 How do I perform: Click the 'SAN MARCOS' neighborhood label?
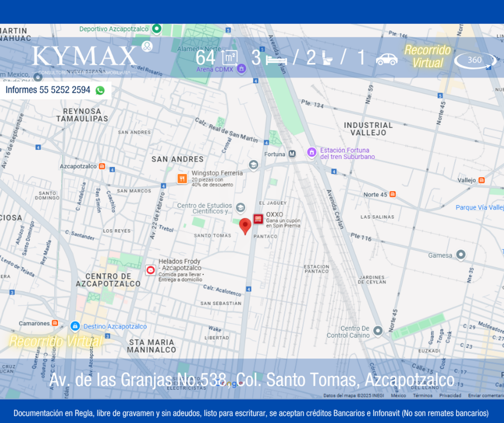[x=134, y=191]
